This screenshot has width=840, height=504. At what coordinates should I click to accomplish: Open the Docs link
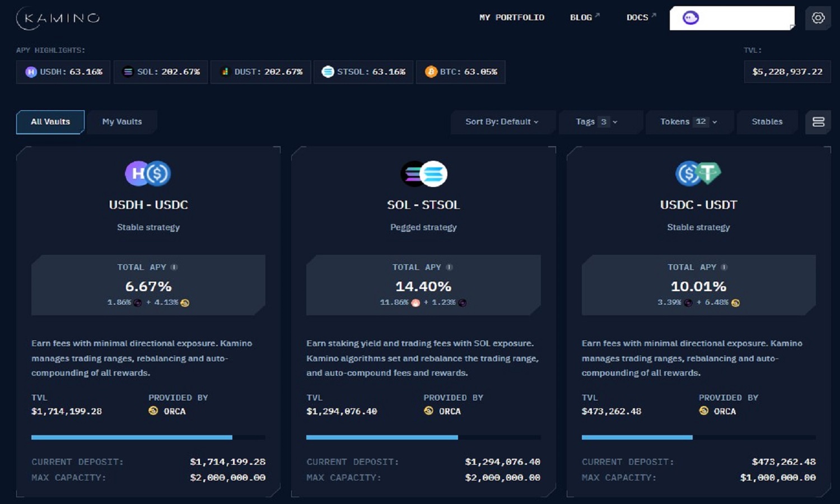[641, 17]
